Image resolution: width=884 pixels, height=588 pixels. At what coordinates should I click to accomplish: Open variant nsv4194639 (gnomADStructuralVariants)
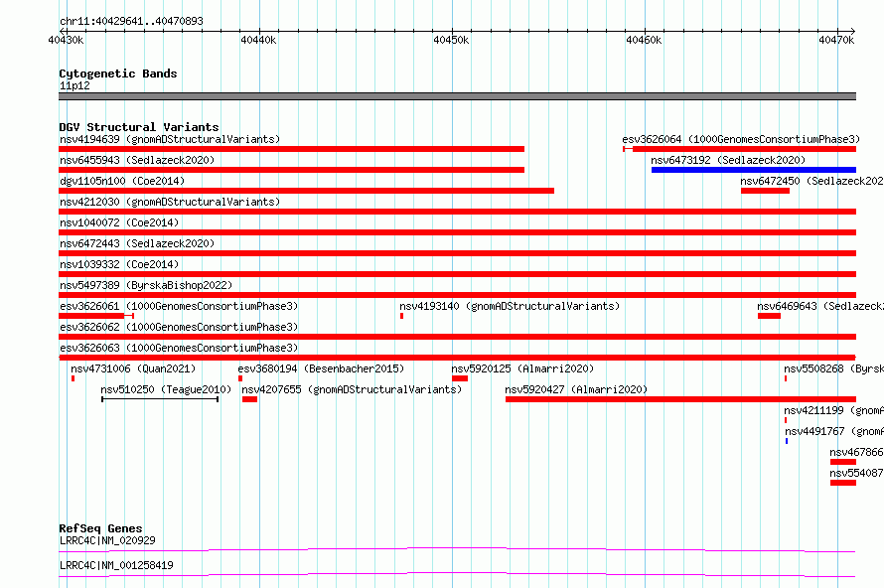170,139
